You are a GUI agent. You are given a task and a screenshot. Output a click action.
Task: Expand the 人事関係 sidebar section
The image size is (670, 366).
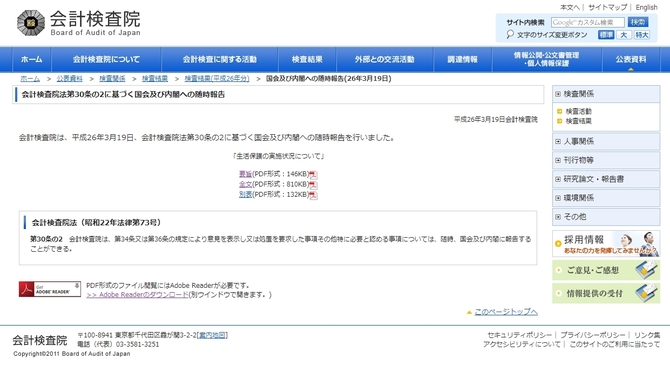click(606, 141)
